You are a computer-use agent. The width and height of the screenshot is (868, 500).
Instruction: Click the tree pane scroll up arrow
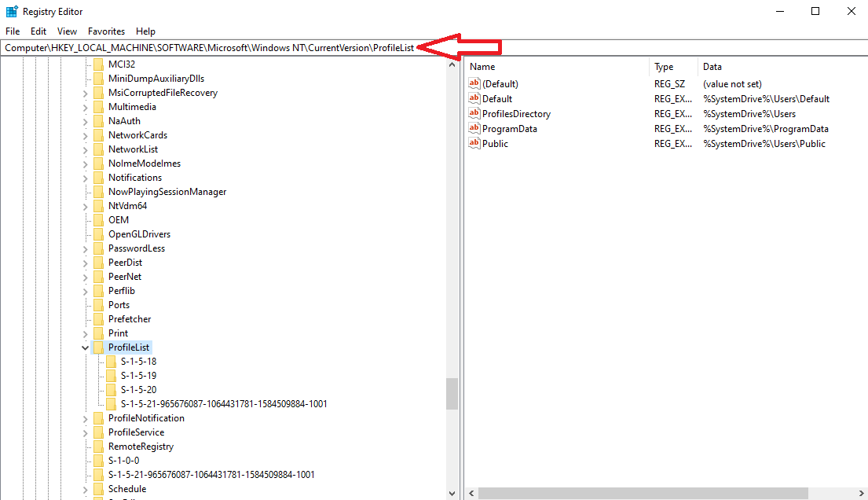click(452, 64)
